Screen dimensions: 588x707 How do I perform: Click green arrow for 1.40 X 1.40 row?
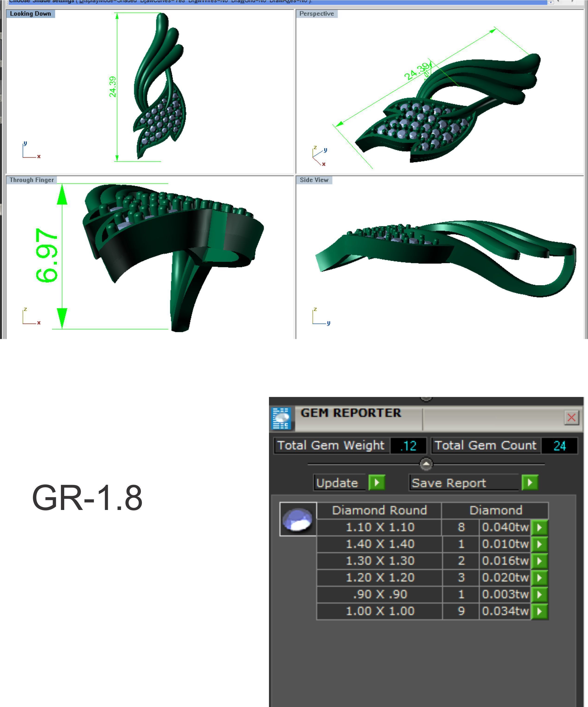(x=539, y=544)
